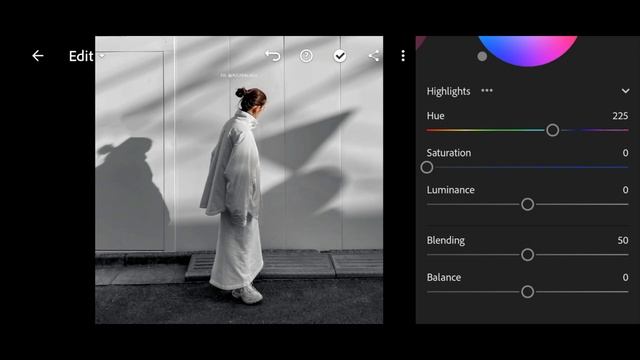Click the undo arrow icon

coord(273,56)
